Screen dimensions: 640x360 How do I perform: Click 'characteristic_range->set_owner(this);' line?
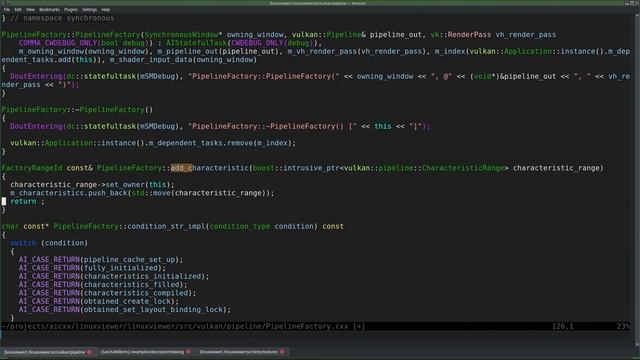[92, 184]
